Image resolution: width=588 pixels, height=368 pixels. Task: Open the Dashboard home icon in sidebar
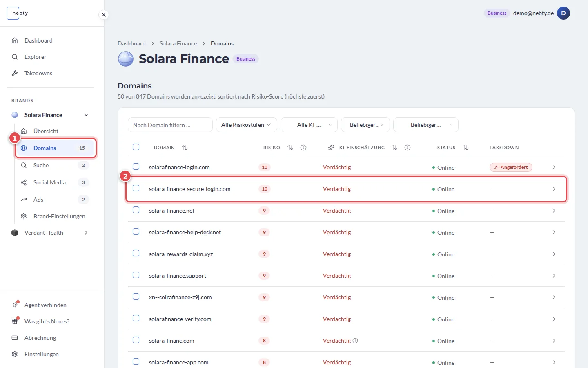tap(15, 40)
